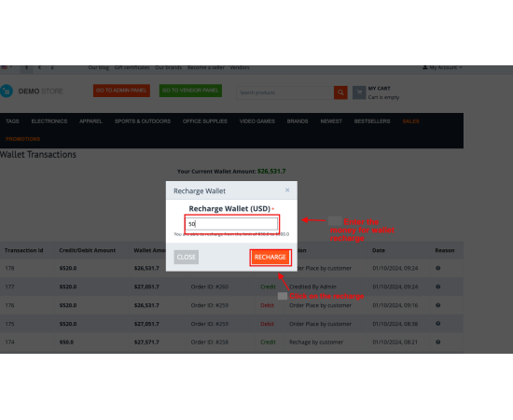
Task: Expand the My Account dropdown
Action: pyautogui.click(x=442, y=67)
